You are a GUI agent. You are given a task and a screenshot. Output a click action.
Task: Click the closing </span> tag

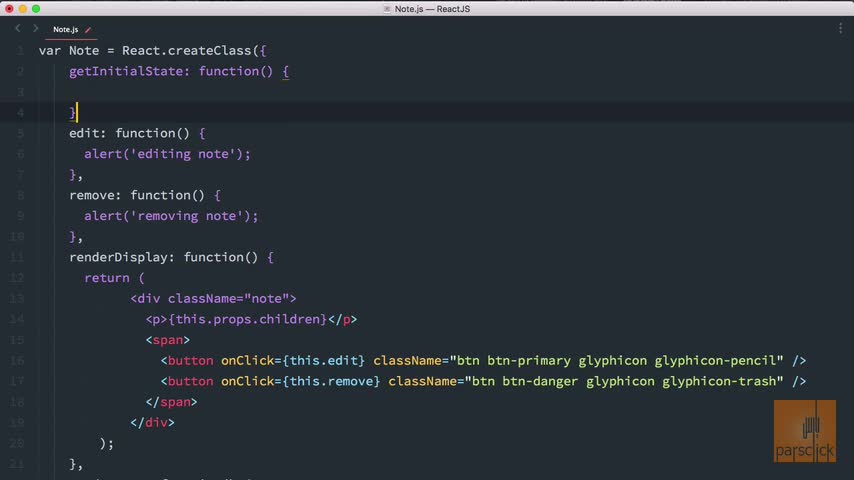tap(172, 403)
